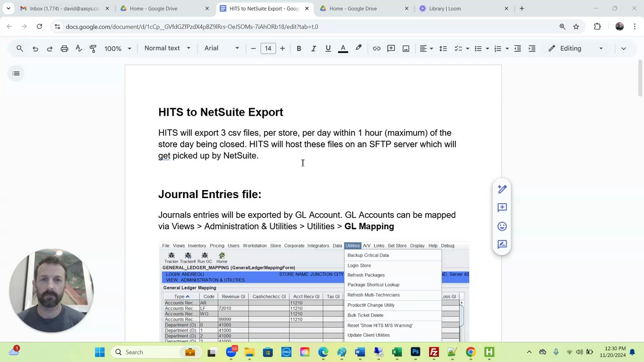Select the HITS to NetSuite Export tab
The image size is (644, 362).
pos(265,9)
